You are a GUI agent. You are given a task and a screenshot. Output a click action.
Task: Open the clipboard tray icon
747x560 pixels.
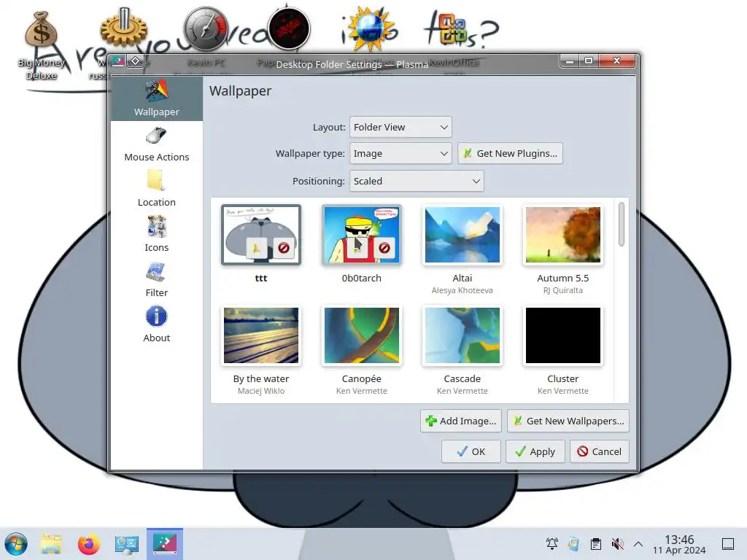(x=595, y=544)
